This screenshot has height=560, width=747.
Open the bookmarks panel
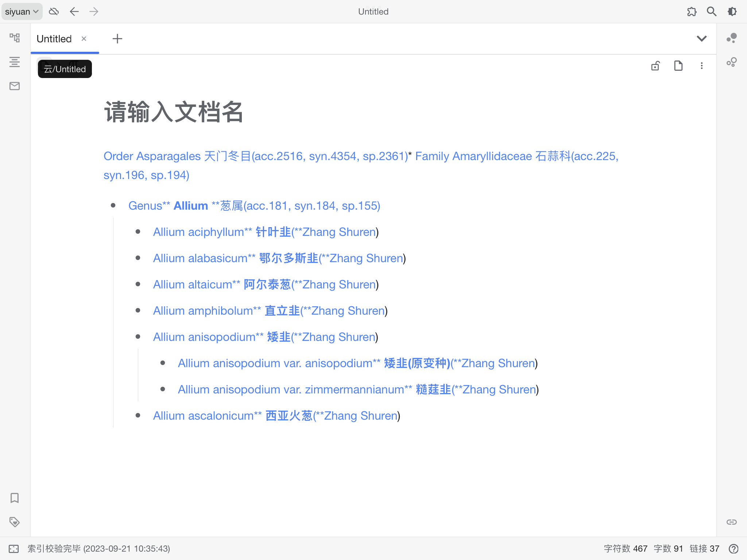[15, 498]
